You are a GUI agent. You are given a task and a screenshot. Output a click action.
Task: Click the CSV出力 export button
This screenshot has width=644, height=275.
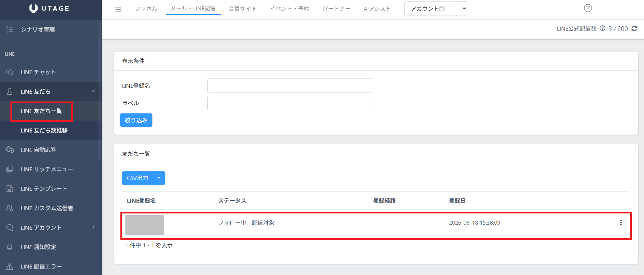pyautogui.click(x=138, y=178)
